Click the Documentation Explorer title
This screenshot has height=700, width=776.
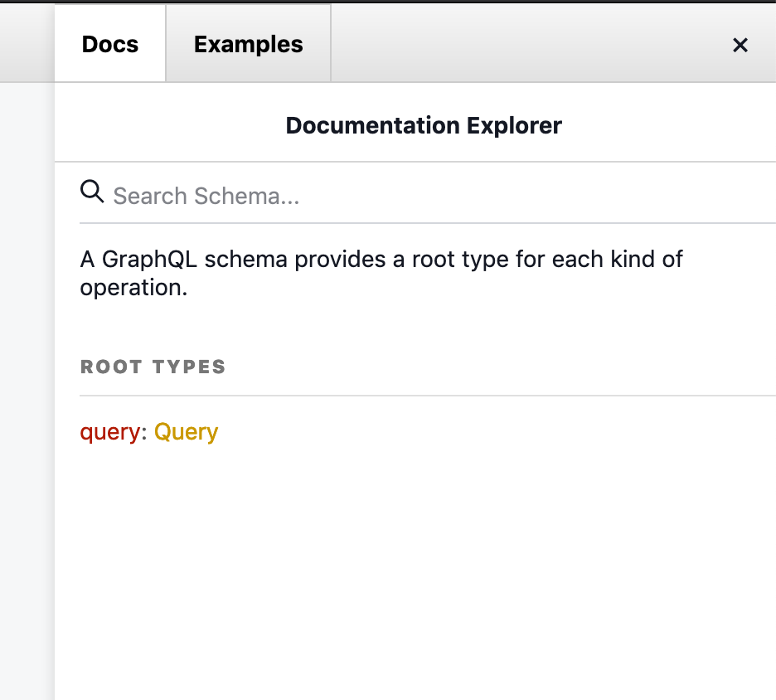(x=424, y=126)
